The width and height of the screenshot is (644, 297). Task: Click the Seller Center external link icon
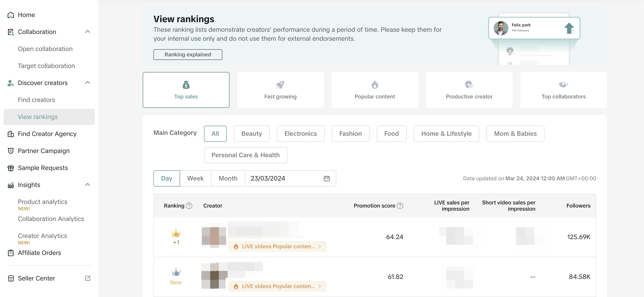87,278
